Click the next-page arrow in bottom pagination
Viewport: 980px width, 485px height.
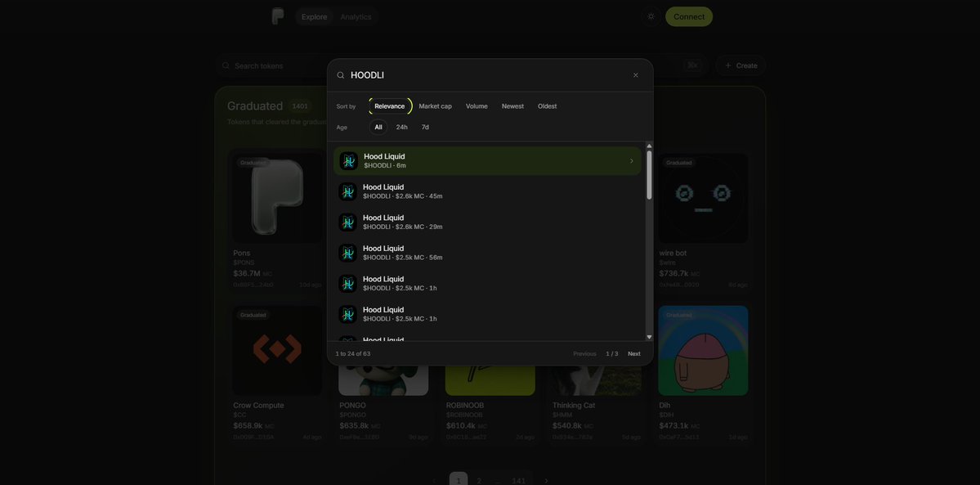tap(546, 481)
